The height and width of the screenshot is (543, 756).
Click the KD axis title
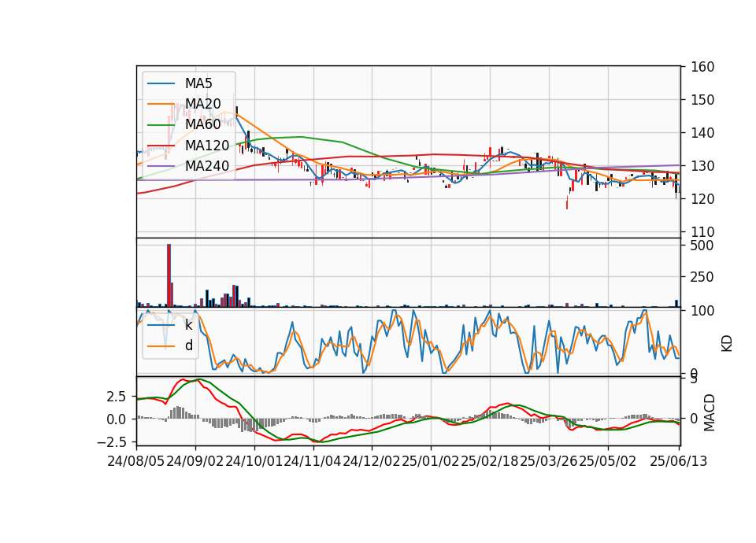coord(727,344)
